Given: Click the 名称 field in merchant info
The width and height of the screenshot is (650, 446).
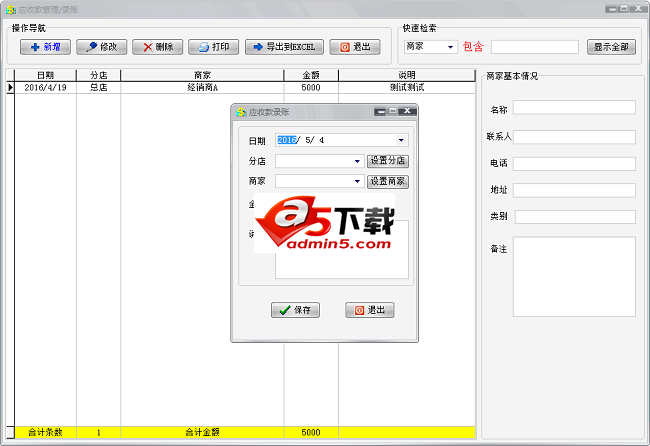Looking at the screenshot, I should tap(574, 107).
